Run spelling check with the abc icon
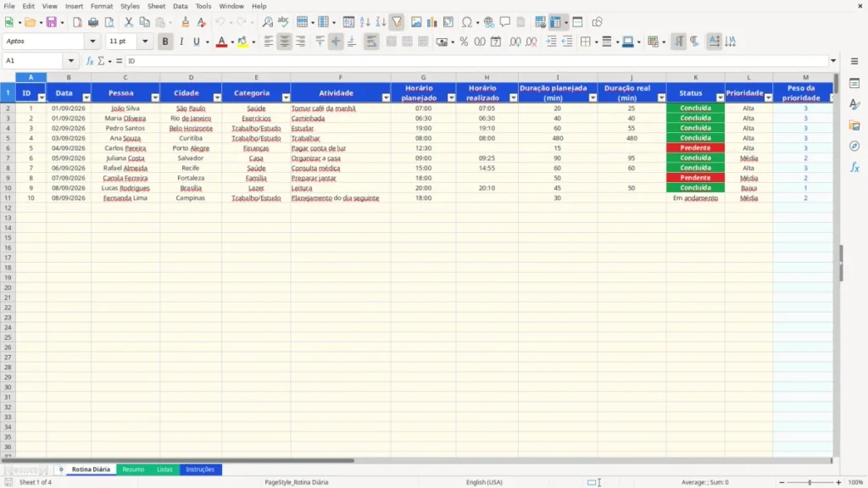 click(x=283, y=22)
